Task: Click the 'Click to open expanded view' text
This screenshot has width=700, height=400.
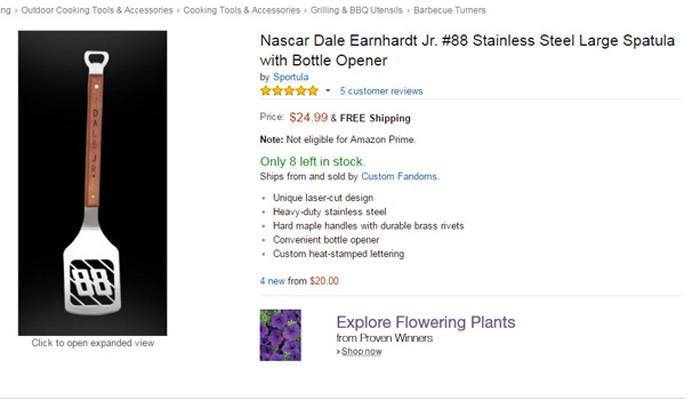Action: [x=93, y=343]
